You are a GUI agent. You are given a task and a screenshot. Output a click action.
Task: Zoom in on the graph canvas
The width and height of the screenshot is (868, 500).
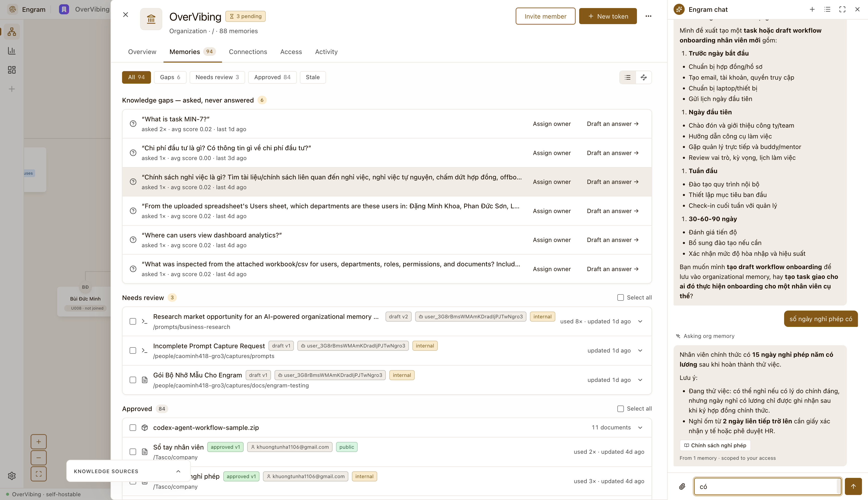point(38,442)
